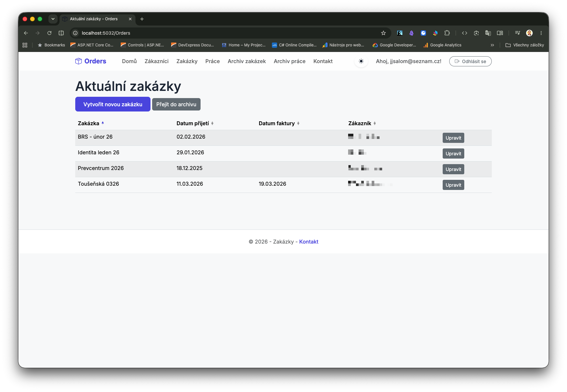This screenshot has height=392, width=567.
Task: Close the Aktuální zakázky tab
Action: (130, 19)
